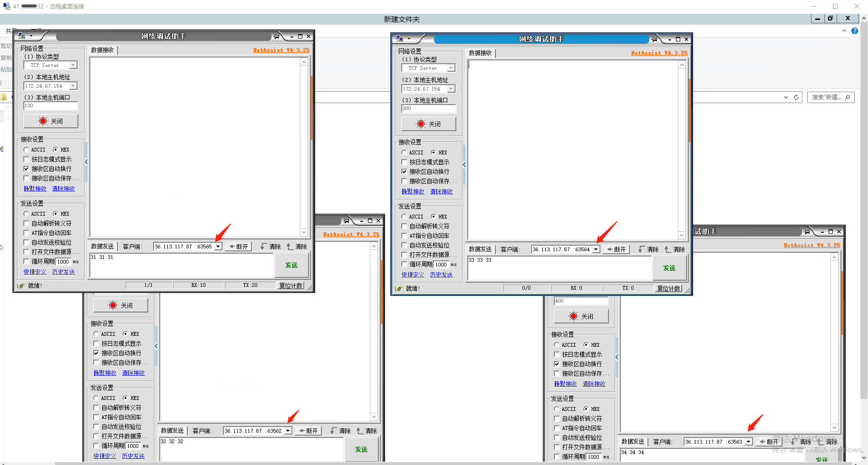Viewport: 868px width, 465px height.
Task: Check 循环周期 in port 100 window
Action: [27, 261]
